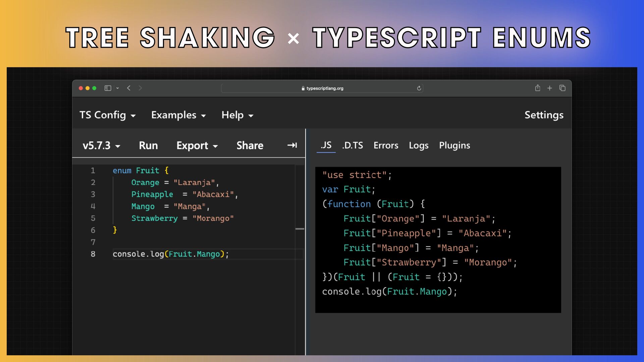Add a new tab with plus icon
The image size is (644, 362).
(x=550, y=88)
